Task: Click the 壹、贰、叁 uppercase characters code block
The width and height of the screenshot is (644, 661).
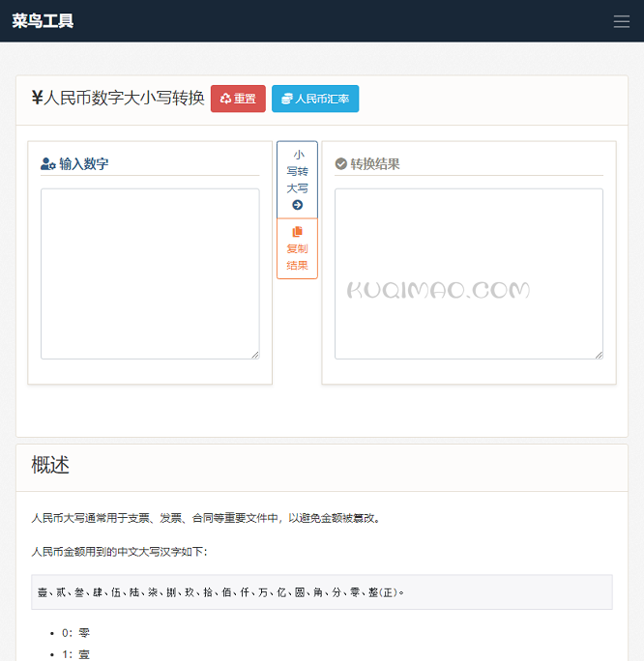Action: [322, 592]
